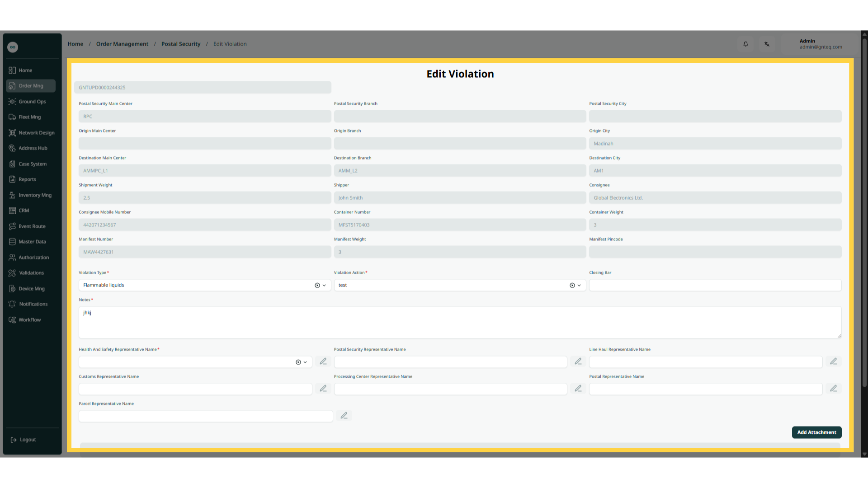Open Authorization sidebar item
This screenshot has height=488, width=868.
pyautogui.click(x=32, y=258)
